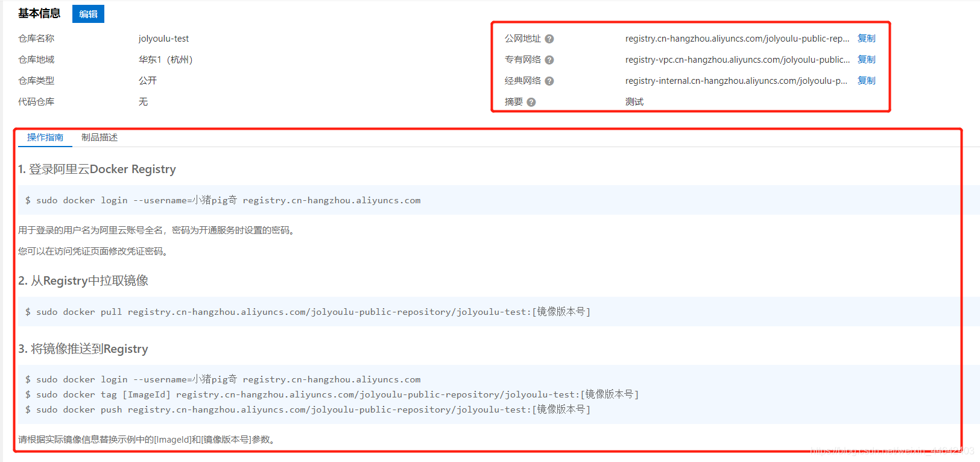
Task: Click heading 2. 从Registry中拉取镜像
Action: (83, 281)
